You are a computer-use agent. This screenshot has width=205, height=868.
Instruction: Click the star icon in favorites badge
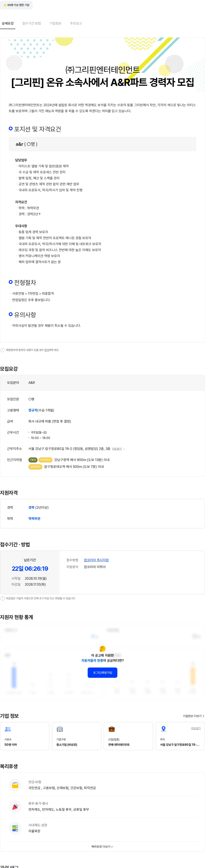coord(5,5)
